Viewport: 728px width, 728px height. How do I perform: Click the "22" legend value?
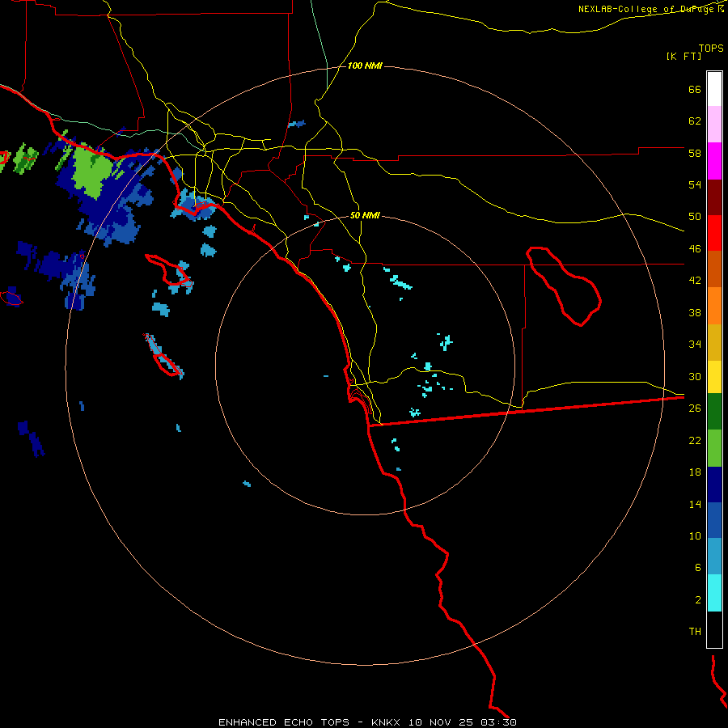(x=695, y=440)
